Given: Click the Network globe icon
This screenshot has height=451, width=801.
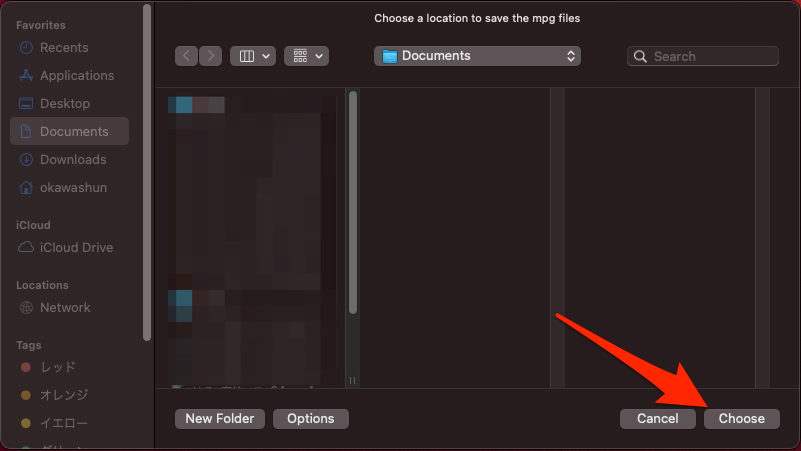Looking at the screenshot, I should click(x=26, y=307).
